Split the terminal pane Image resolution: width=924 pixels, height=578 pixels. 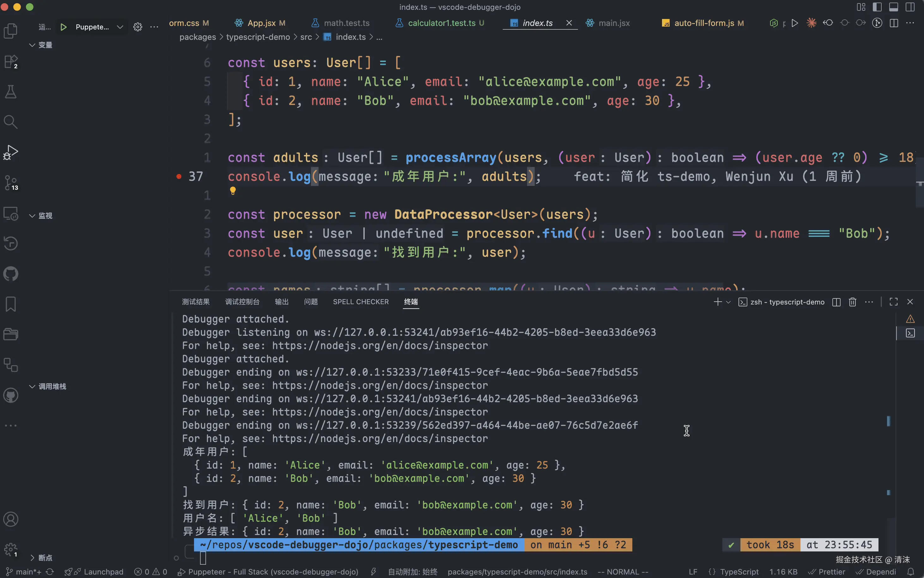click(836, 302)
